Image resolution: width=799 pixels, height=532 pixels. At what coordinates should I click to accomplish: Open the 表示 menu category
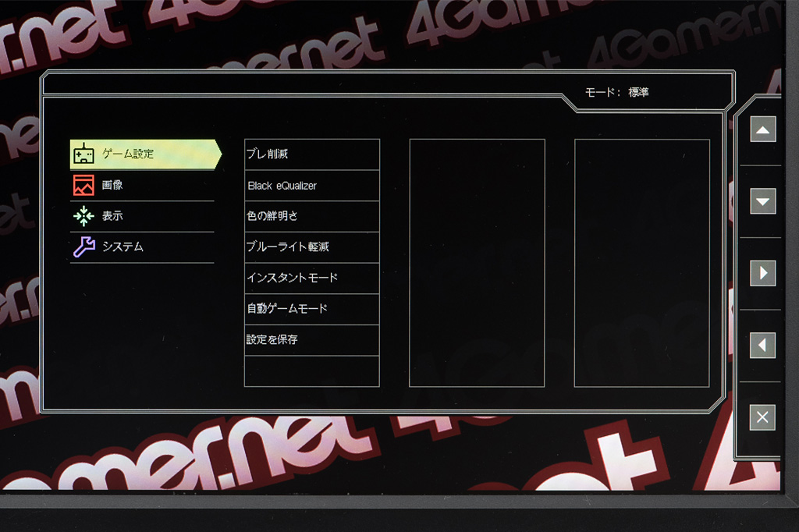[142, 216]
